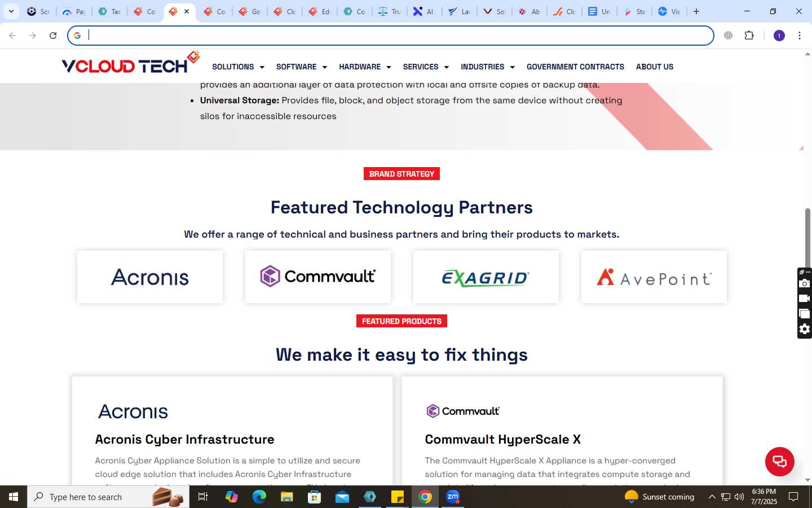Click the page vertical scrollbar thumb
The width and height of the screenshot is (812, 508).
click(807, 237)
